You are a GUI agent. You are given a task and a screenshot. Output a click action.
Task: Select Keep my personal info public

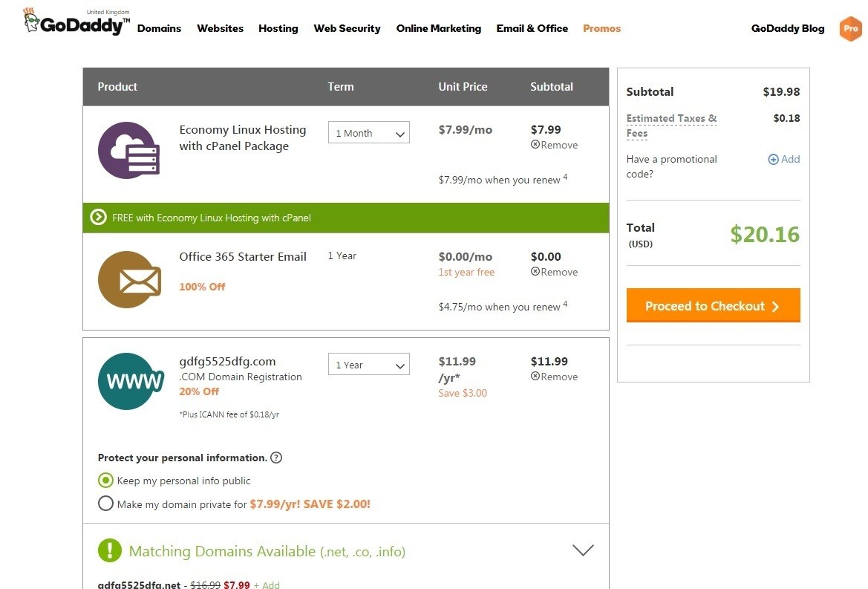coord(105,481)
